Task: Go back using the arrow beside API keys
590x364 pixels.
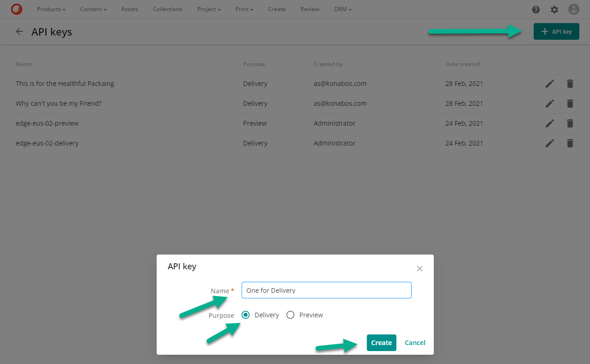Action: pyautogui.click(x=19, y=32)
